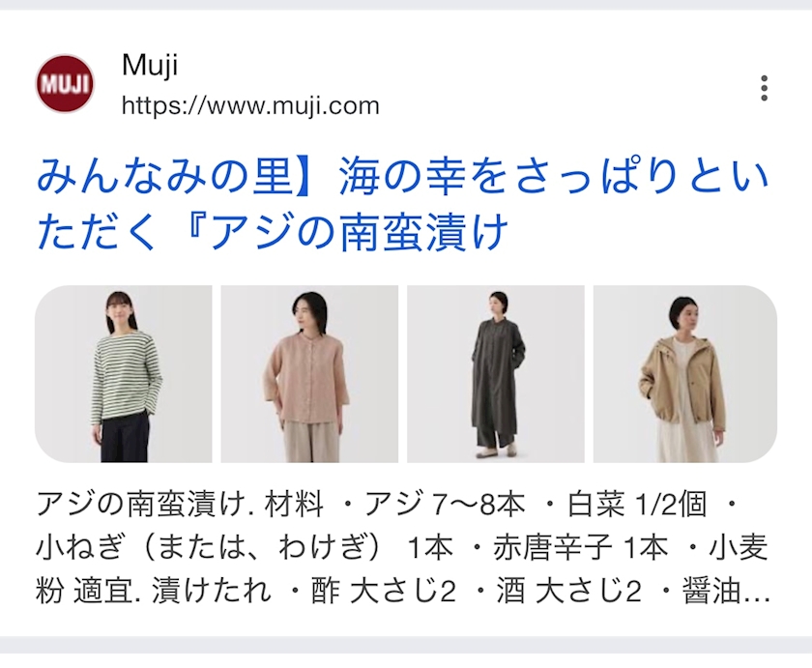Click 酢 大さじ2 in the description
The height and width of the screenshot is (668, 812).
(383, 592)
